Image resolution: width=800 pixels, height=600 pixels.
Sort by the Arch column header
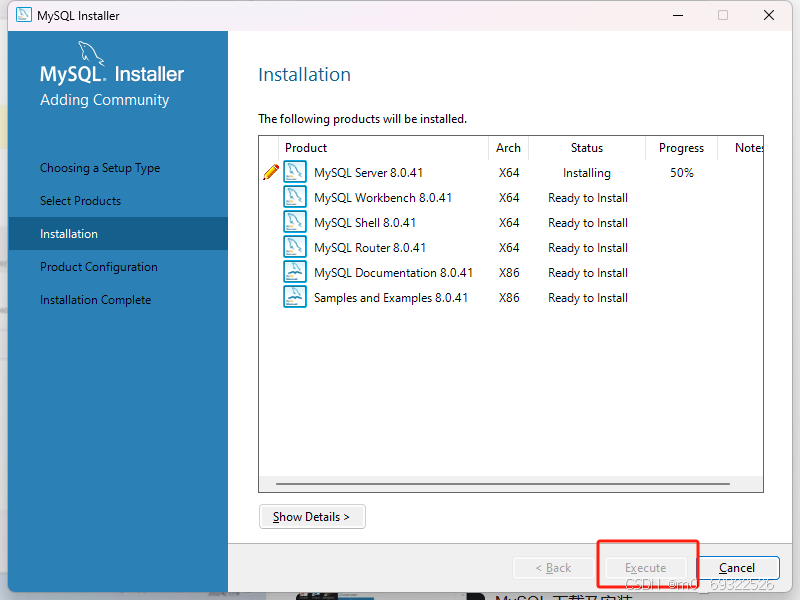click(508, 148)
